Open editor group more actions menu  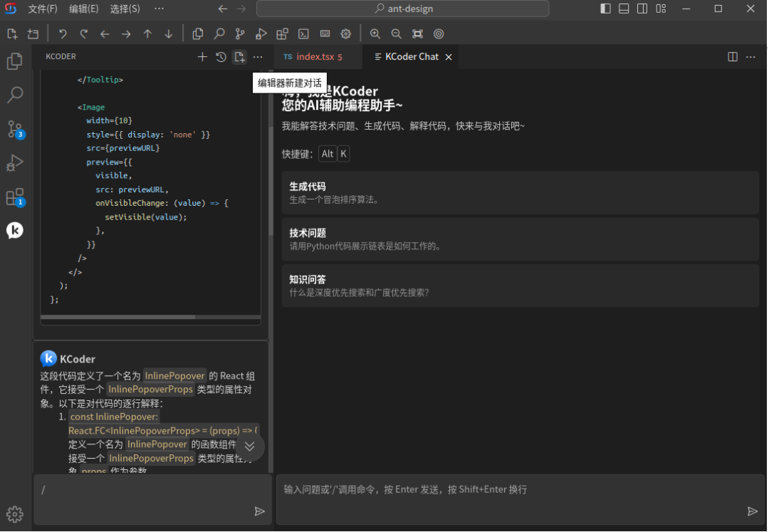751,57
